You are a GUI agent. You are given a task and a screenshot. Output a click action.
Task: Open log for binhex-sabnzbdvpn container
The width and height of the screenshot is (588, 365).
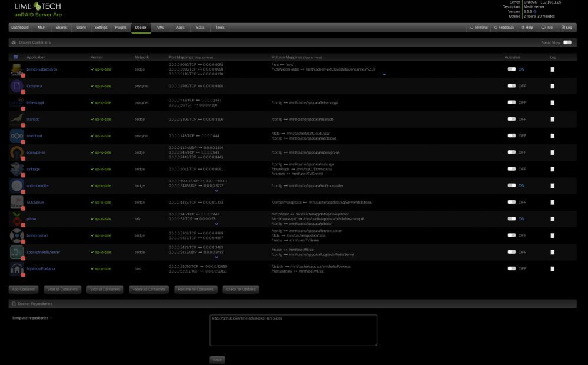(x=552, y=69)
